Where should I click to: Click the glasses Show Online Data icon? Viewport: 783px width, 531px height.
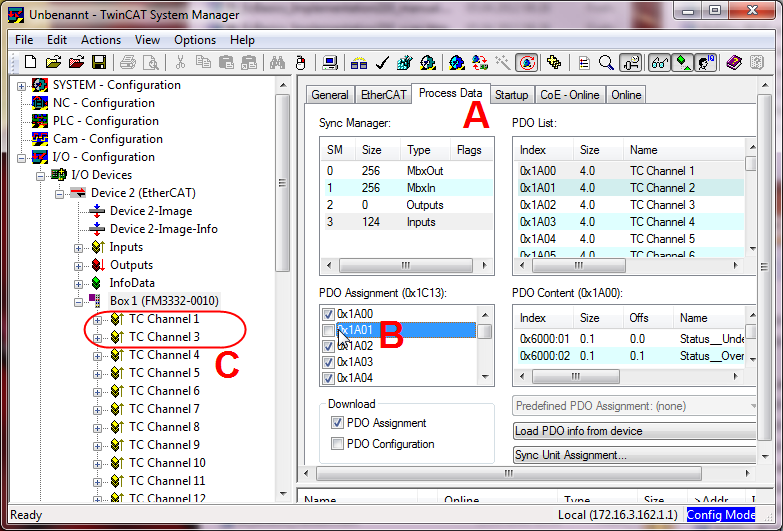[659, 62]
